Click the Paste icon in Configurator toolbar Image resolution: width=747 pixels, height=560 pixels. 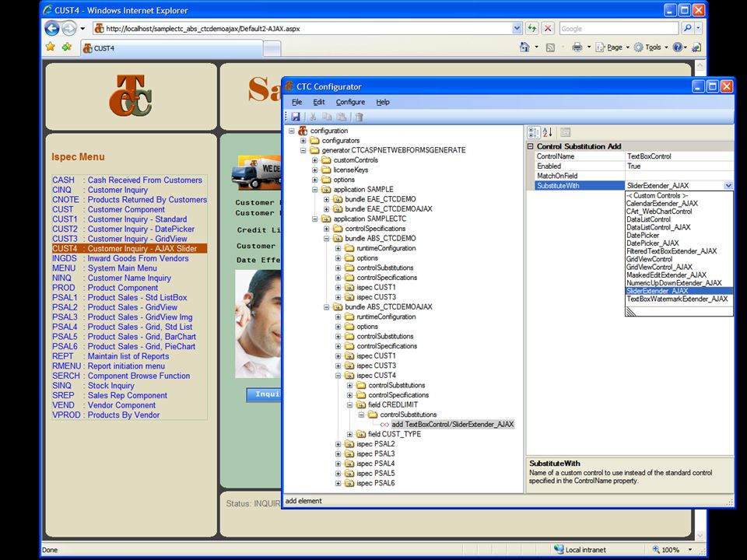coord(342,117)
